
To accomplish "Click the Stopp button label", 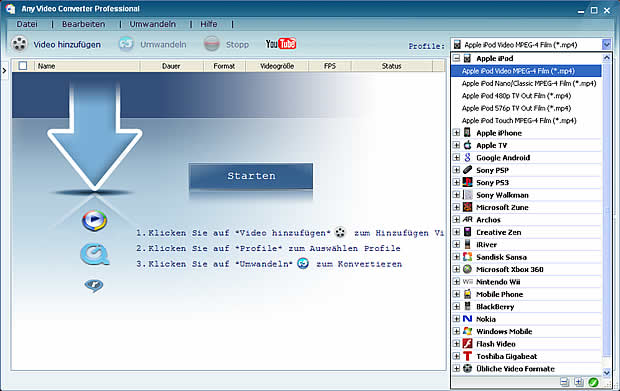I will (x=237, y=45).
